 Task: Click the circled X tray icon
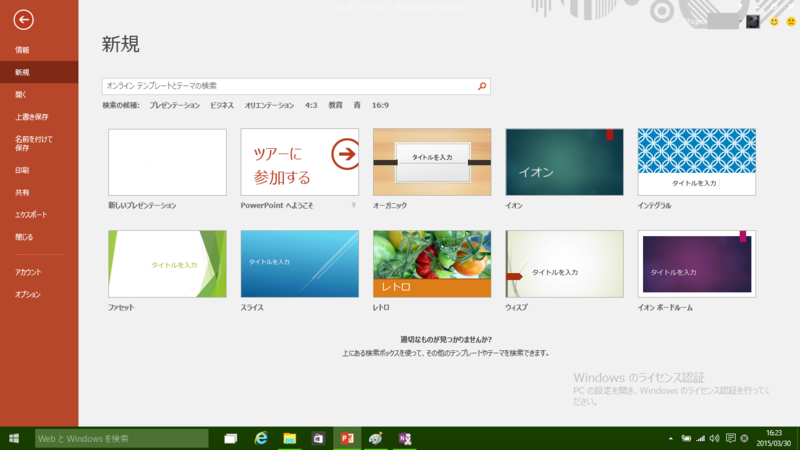click(x=744, y=438)
